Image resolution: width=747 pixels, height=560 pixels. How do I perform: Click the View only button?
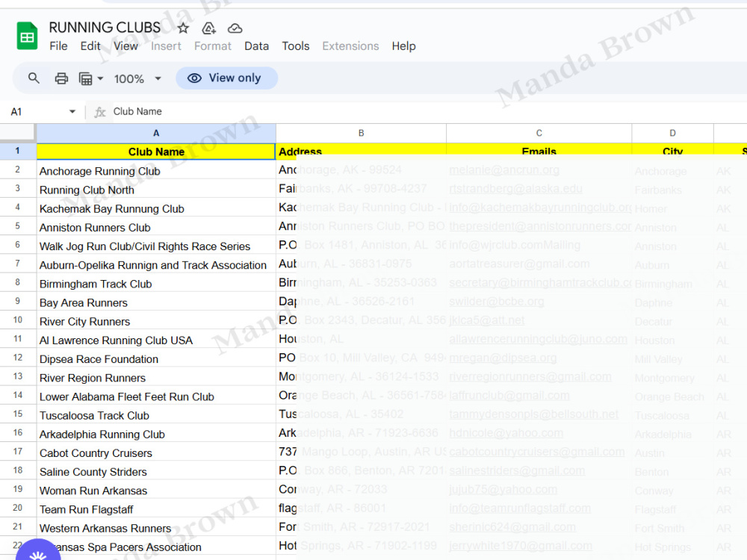click(x=226, y=78)
